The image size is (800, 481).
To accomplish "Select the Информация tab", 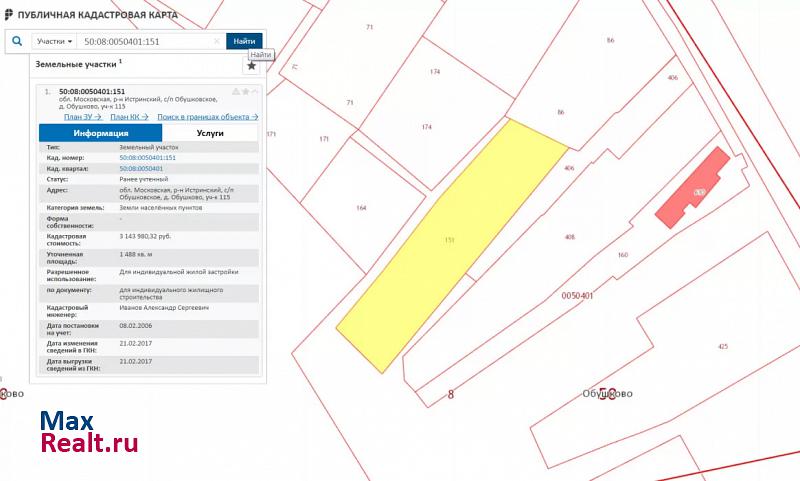I will pos(100,132).
